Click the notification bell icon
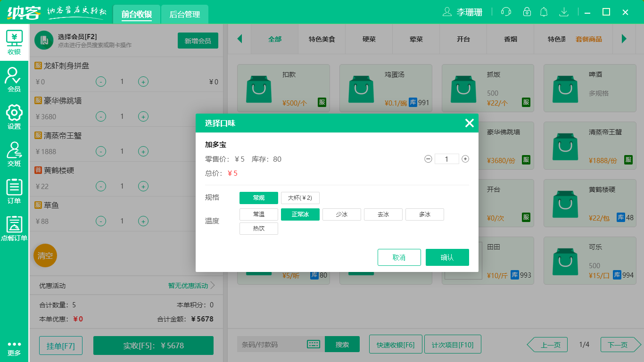644x362 pixels. click(544, 11)
